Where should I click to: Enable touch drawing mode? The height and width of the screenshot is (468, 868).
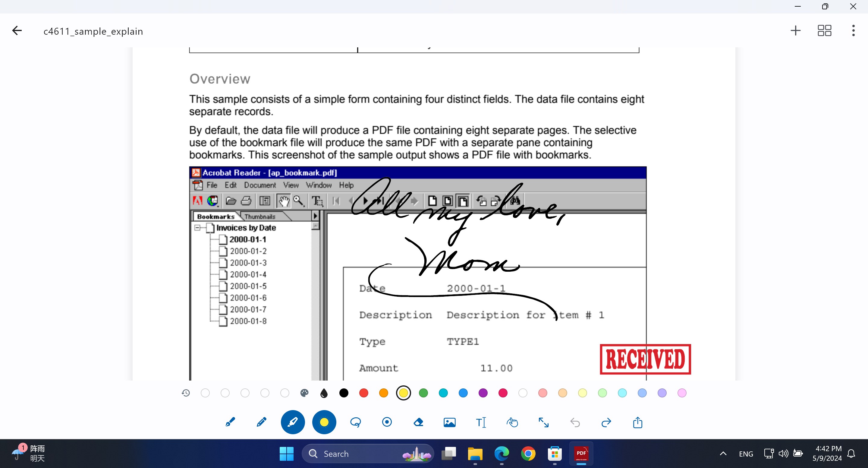tap(512, 422)
